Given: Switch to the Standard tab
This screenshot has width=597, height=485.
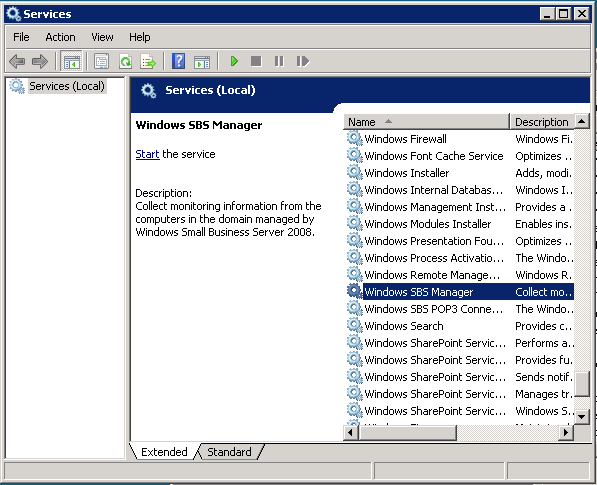Looking at the screenshot, I should (x=229, y=452).
